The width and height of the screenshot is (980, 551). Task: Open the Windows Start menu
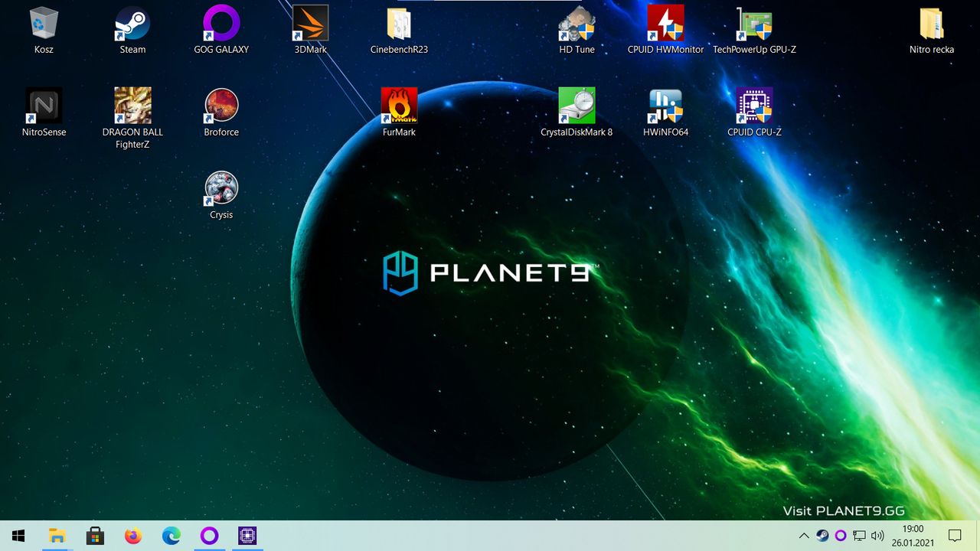coord(18,536)
